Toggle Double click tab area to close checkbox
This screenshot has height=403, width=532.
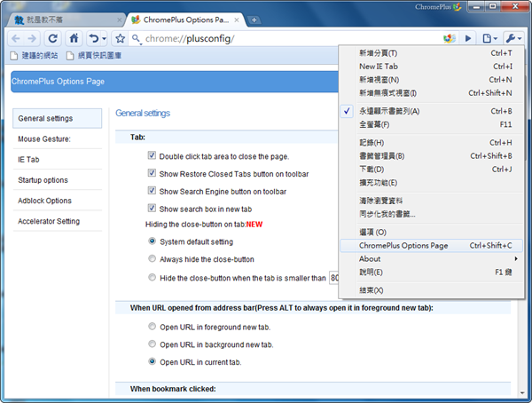pos(152,155)
